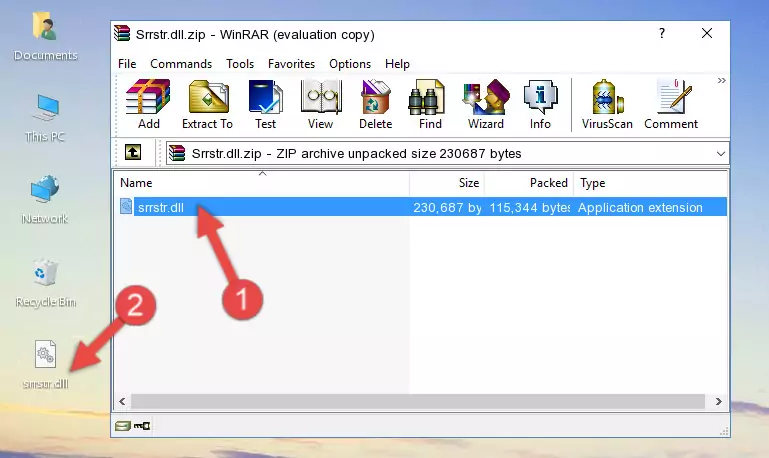Launch the Wizard tool
769x458 pixels.
[486, 104]
